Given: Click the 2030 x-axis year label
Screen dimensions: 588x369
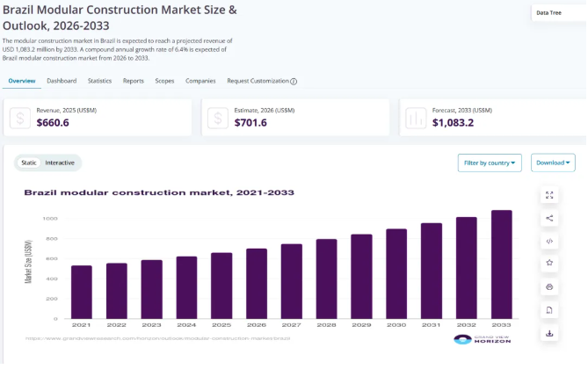Looking at the screenshot, I should point(396,325).
